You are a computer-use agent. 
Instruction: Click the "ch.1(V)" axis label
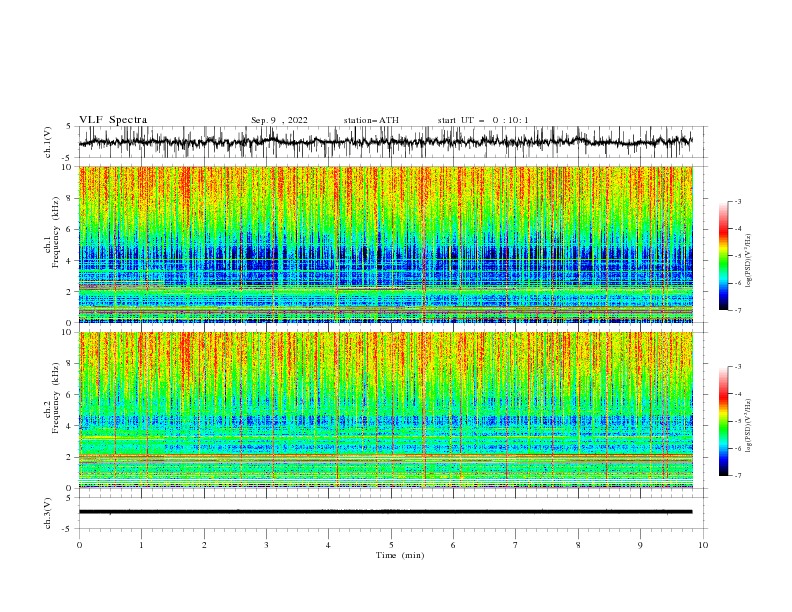coord(48,142)
